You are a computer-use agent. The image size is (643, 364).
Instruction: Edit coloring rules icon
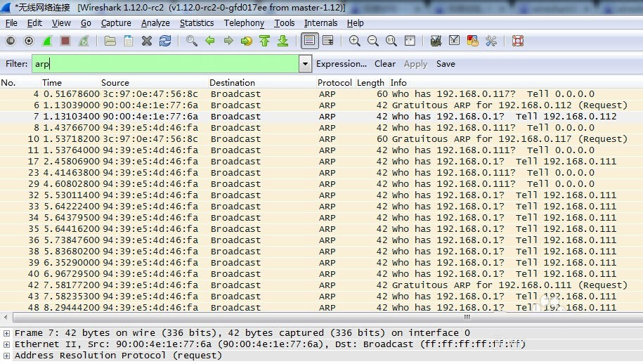(472, 41)
